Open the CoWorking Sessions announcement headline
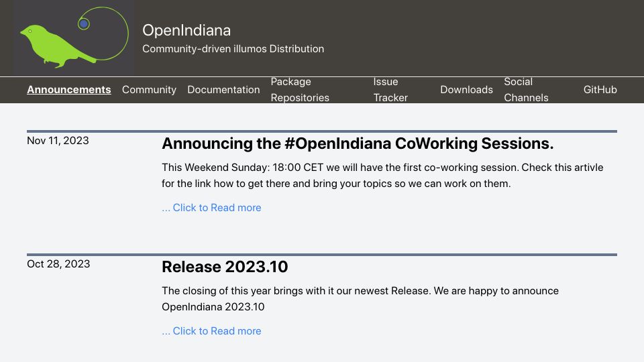The image size is (644, 362). (358, 143)
